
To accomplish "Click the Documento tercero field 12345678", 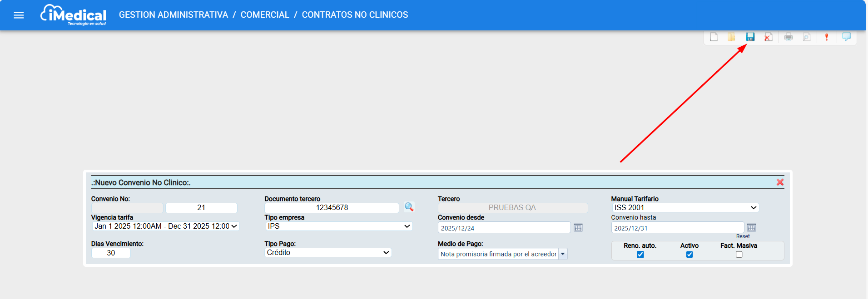I will tap(332, 208).
